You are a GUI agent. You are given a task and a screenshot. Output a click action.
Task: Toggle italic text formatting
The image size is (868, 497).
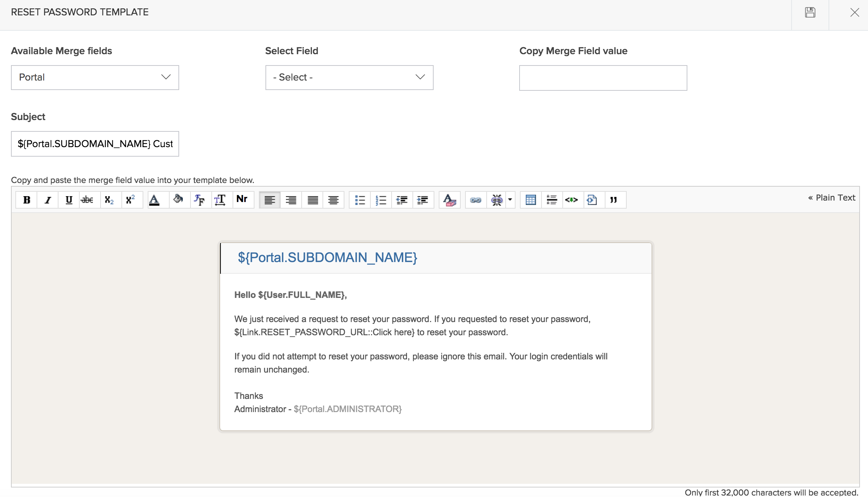pos(48,200)
